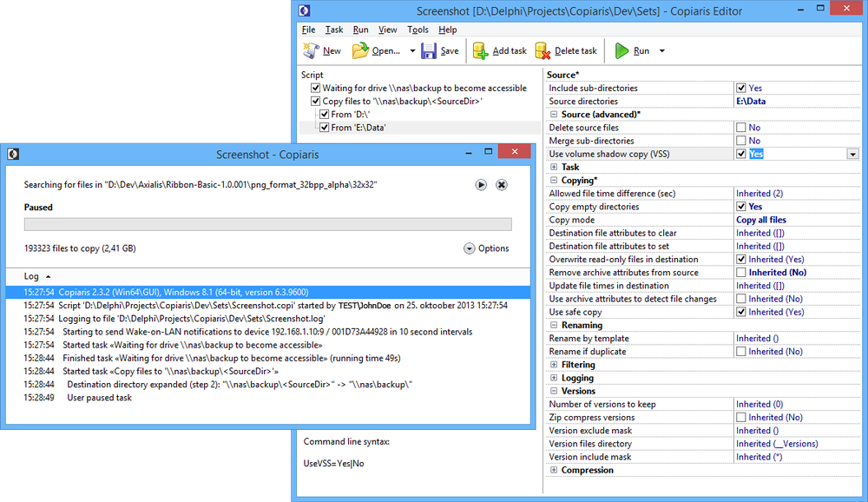This screenshot has width=868, height=502.
Task: Click the Add task icon
Action: 481,51
